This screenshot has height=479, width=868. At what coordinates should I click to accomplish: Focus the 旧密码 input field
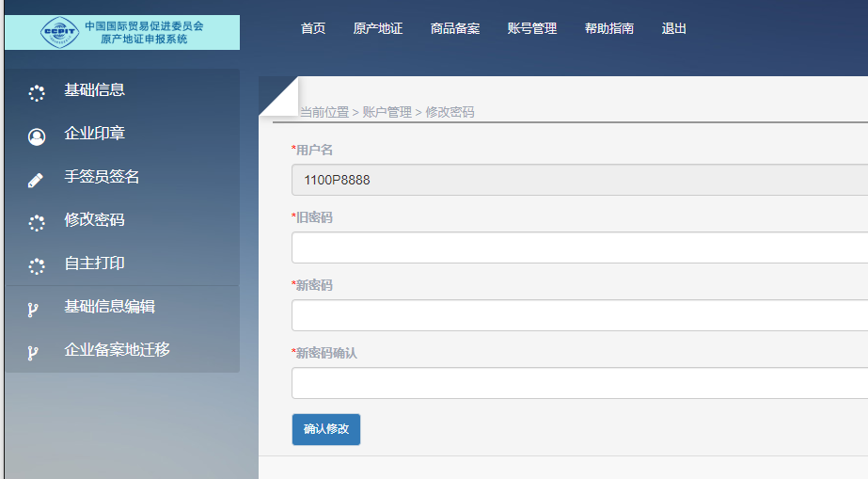(x=579, y=247)
